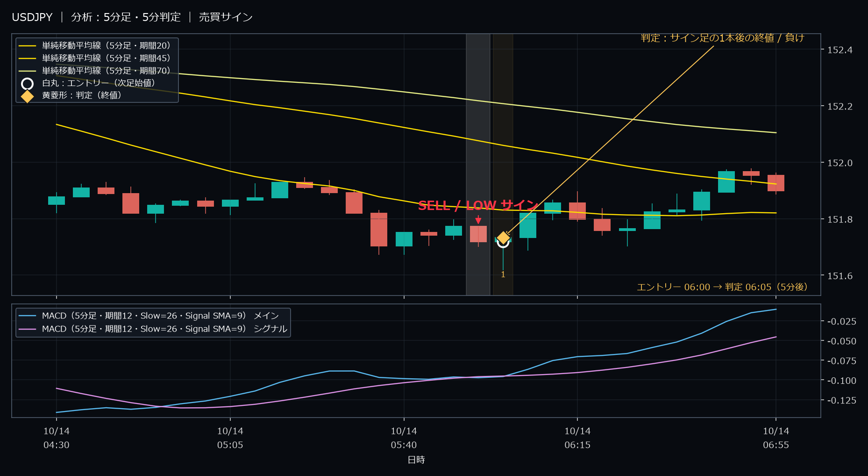Click the -0.125 MACD axis label

point(842,400)
